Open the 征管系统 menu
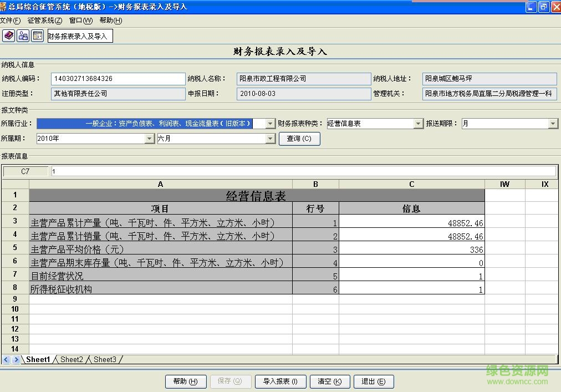This screenshot has width=561, height=392. pyautogui.click(x=45, y=21)
